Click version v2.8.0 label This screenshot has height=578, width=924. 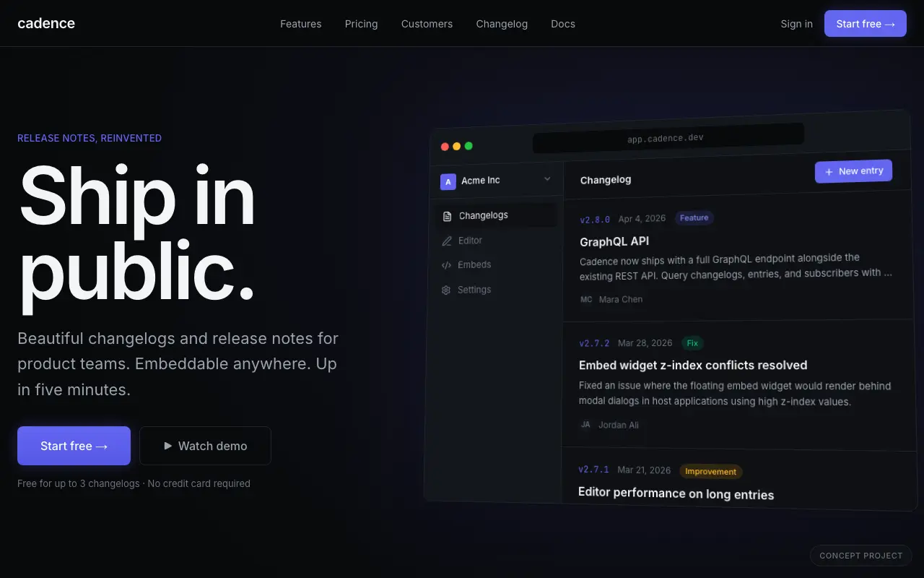click(595, 220)
